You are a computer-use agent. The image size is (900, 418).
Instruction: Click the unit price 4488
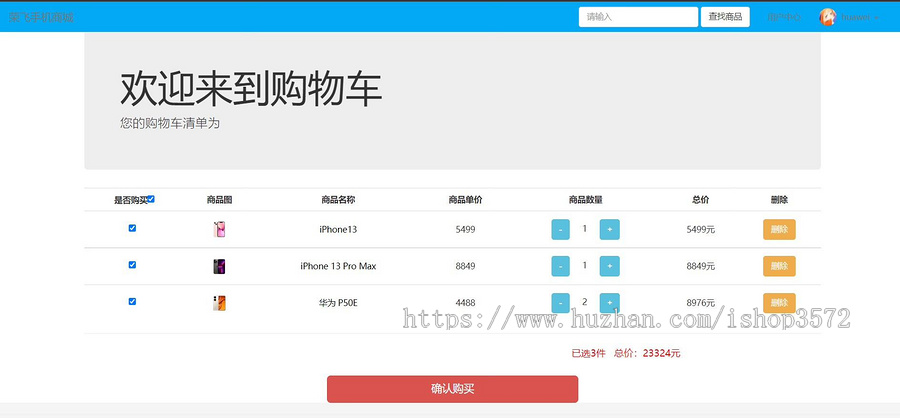point(465,303)
